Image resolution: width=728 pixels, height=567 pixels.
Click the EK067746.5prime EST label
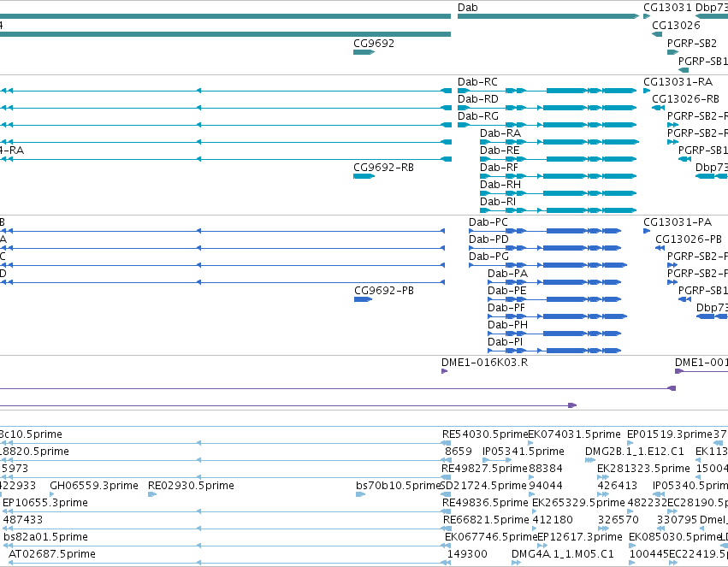[491, 537]
